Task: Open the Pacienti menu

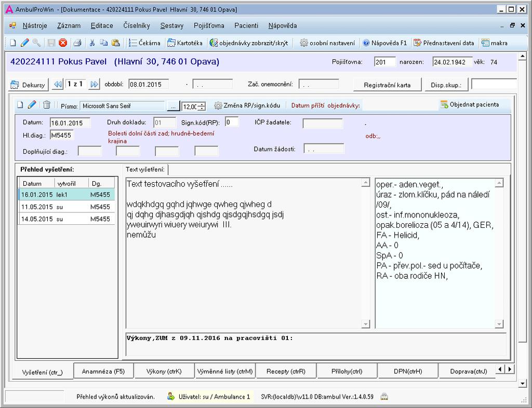Action: point(246,26)
